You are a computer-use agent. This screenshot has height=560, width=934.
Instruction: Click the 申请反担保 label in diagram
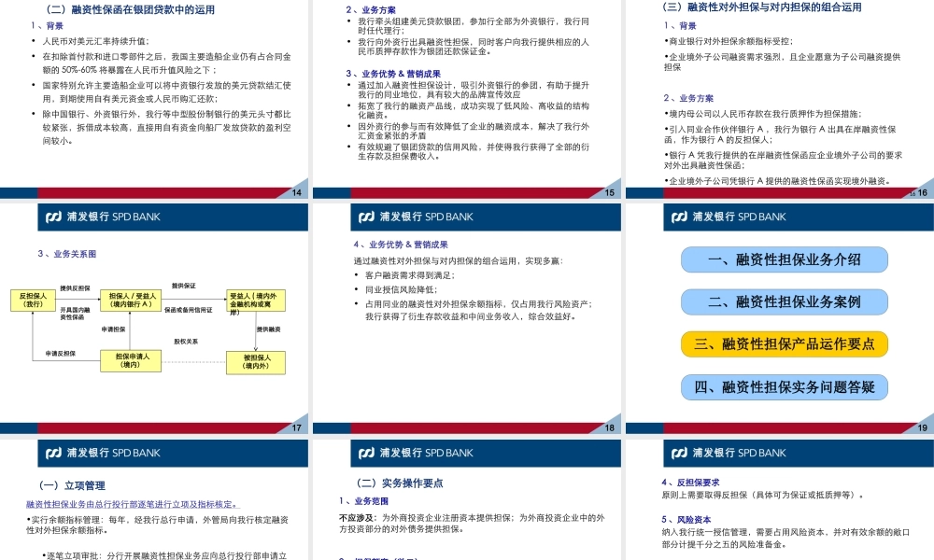(61, 354)
